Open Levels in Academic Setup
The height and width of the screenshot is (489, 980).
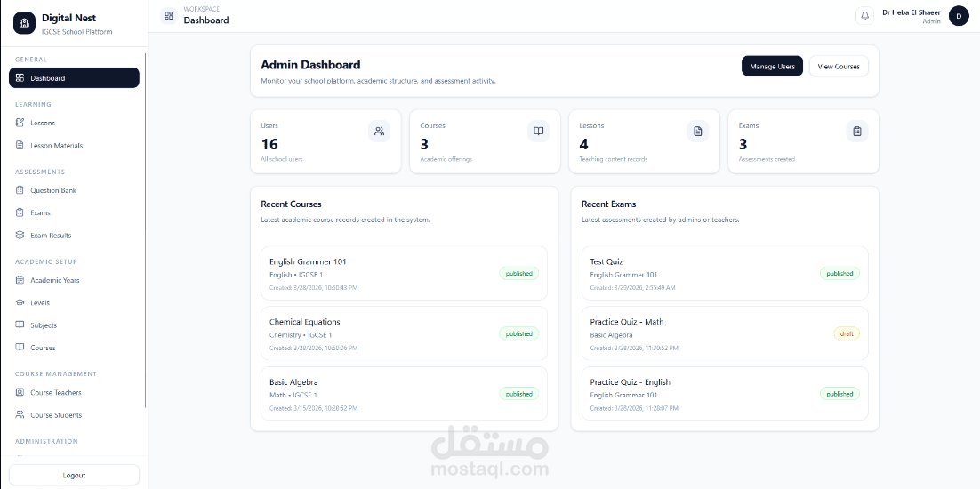pos(74,303)
